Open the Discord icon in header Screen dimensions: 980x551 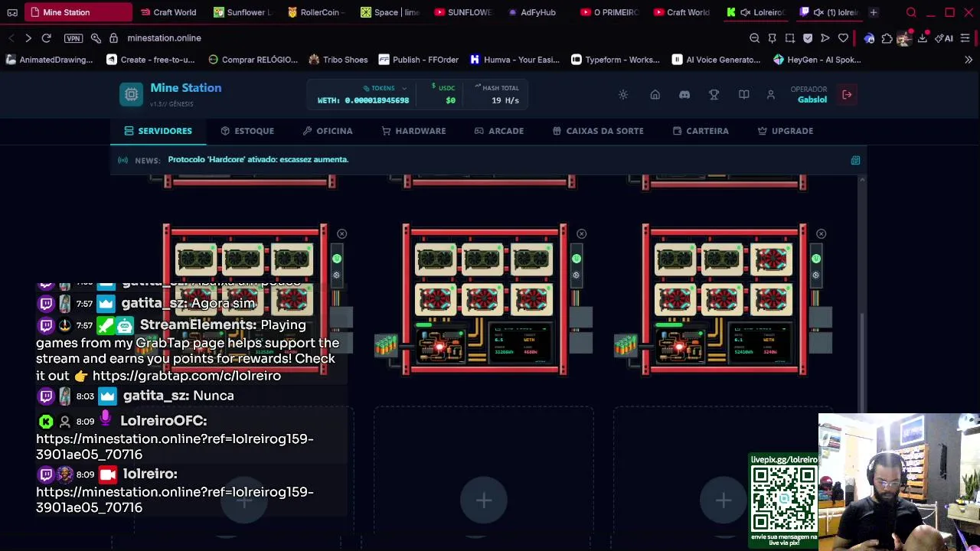684,95
